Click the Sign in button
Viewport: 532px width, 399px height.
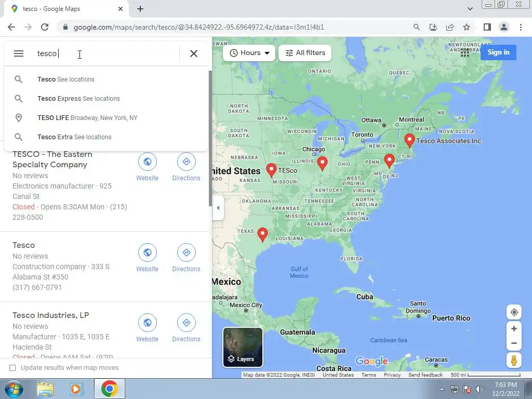[x=498, y=52]
